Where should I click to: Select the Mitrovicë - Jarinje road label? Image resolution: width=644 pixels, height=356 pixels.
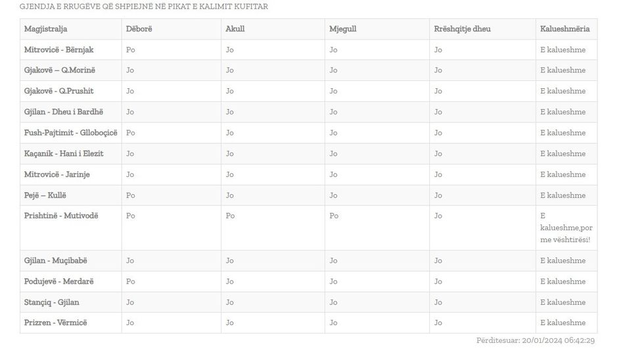pyautogui.click(x=57, y=175)
